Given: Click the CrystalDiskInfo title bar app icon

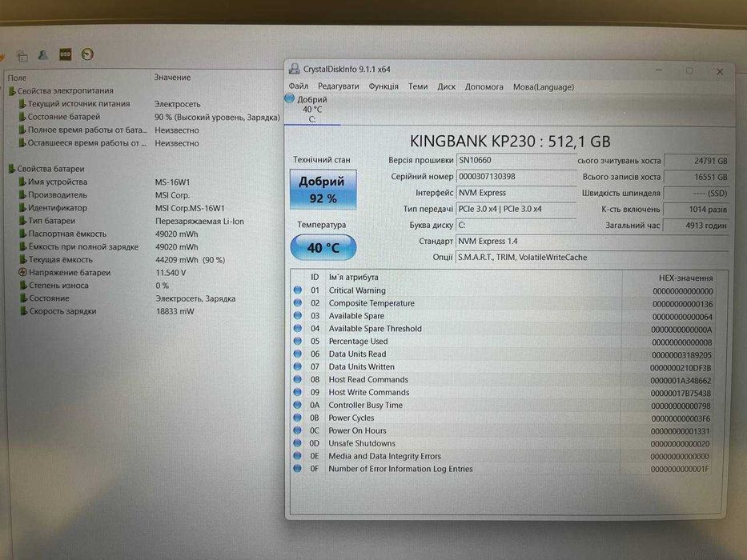Looking at the screenshot, I should [294, 69].
